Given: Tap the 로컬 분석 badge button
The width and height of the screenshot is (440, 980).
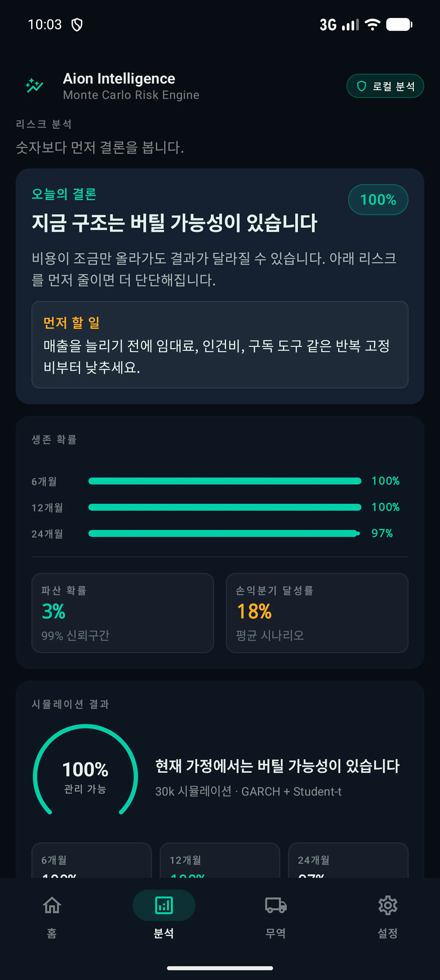Looking at the screenshot, I should pos(385,86).
